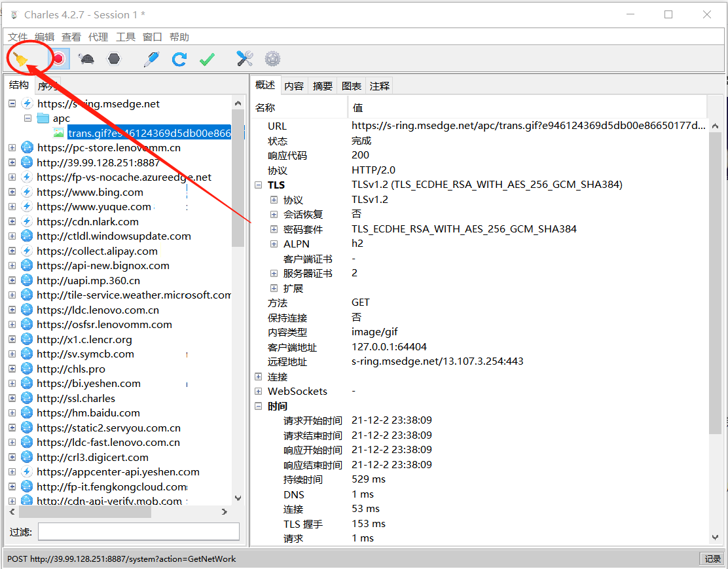Open the wrench tools icon

click(x=245, y=58)
